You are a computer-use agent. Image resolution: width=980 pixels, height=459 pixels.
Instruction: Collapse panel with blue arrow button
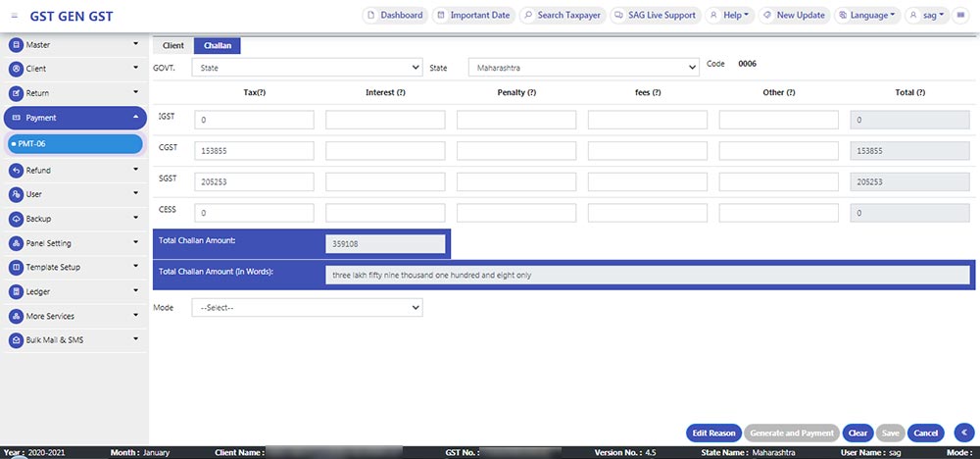[963, 433]
